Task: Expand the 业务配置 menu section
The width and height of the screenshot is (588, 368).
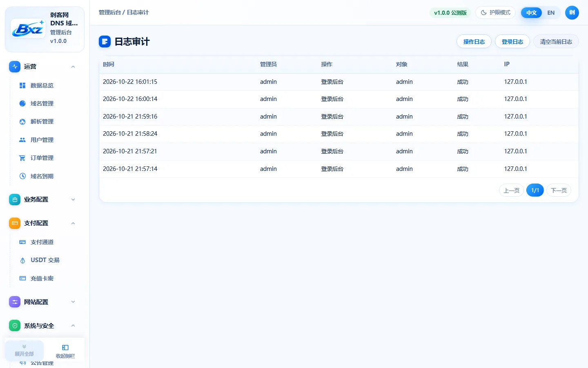Action: [73, 200]
